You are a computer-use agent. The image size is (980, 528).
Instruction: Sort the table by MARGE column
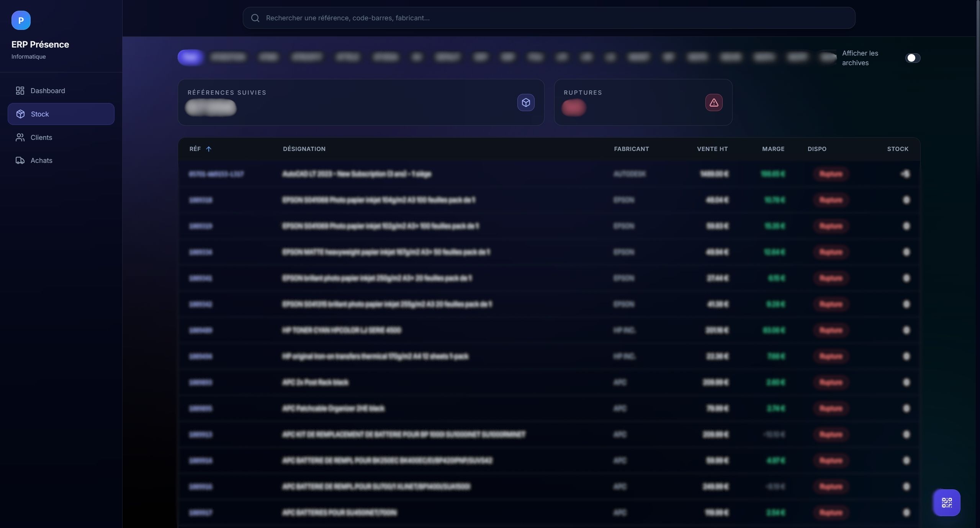[x=773, y=149]
